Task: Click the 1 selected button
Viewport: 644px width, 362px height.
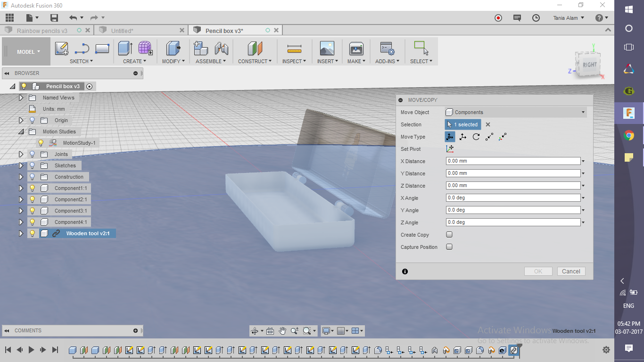Action: [463, 124]
